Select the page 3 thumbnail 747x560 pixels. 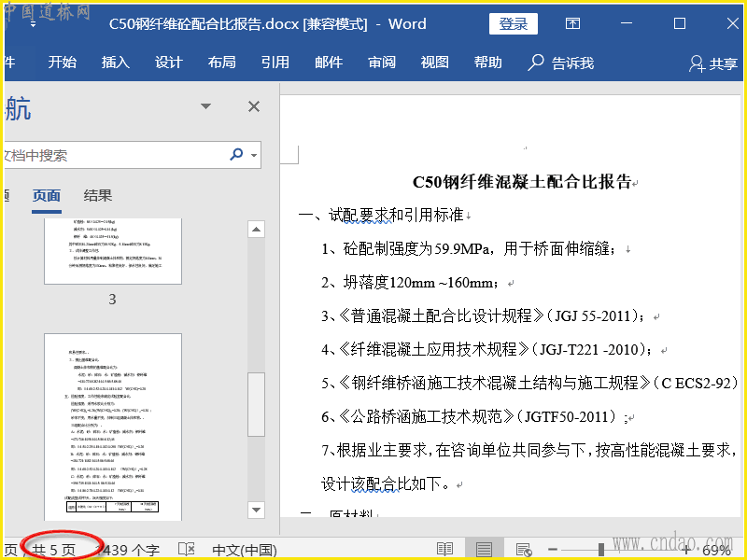pos(113,251)
